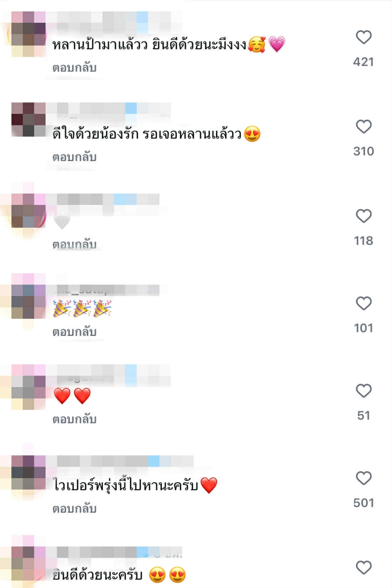392x588 pixels.
Task: Like the comment with 501 likes
Action: [364, 478]
